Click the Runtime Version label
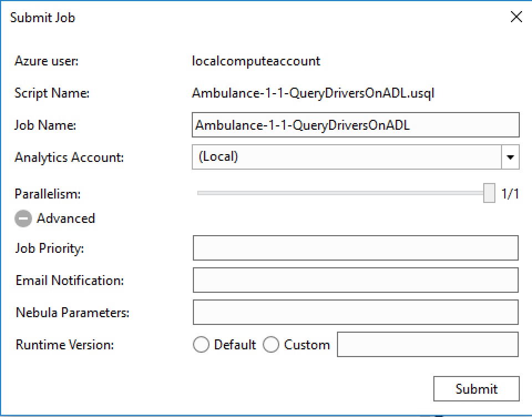Screen dimensions: 532x417 tap(64, 345)
